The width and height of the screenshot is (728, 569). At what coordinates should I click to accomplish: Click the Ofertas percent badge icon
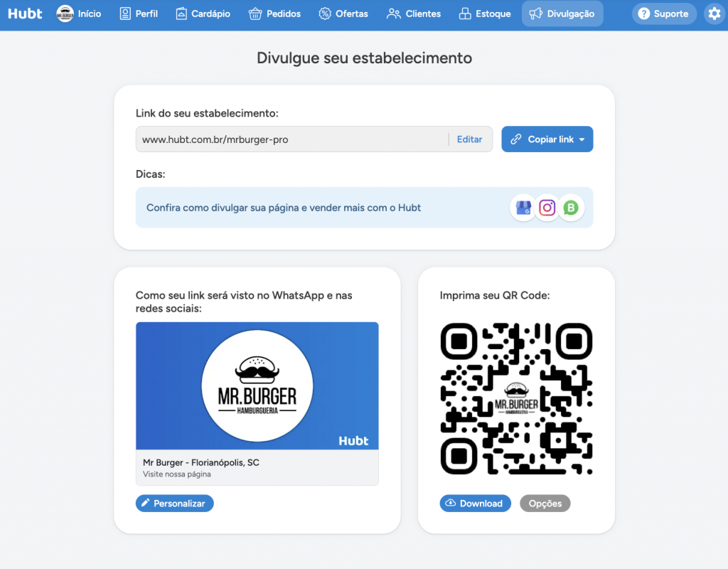324,14
